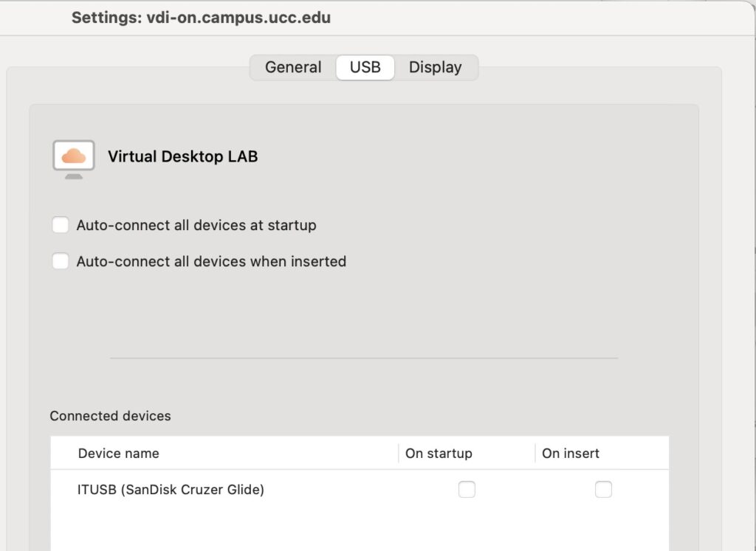Click the Virtual Desktop LAB title text
This screenshot has width=756, height=551.
[182, 156]
